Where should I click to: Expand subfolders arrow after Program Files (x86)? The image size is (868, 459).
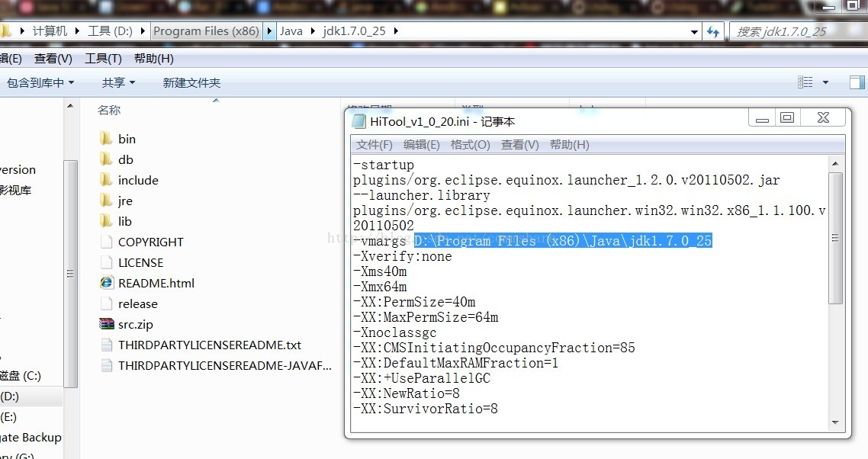(269, 31)
